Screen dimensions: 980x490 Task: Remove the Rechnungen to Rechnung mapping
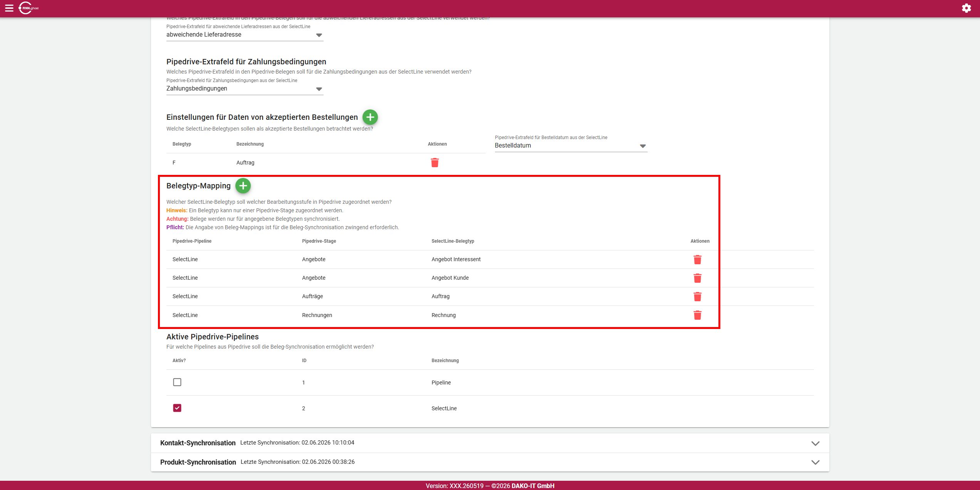(698, 315)
